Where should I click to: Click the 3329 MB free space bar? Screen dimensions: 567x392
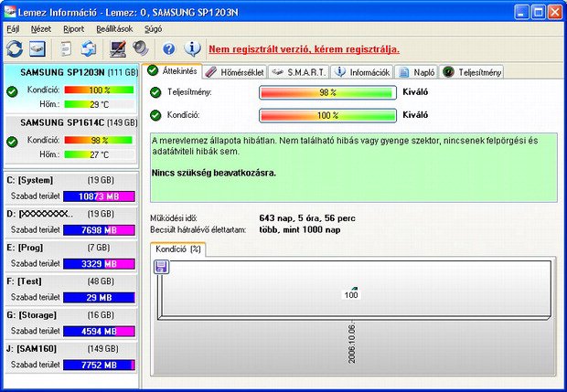click(99, 264)
